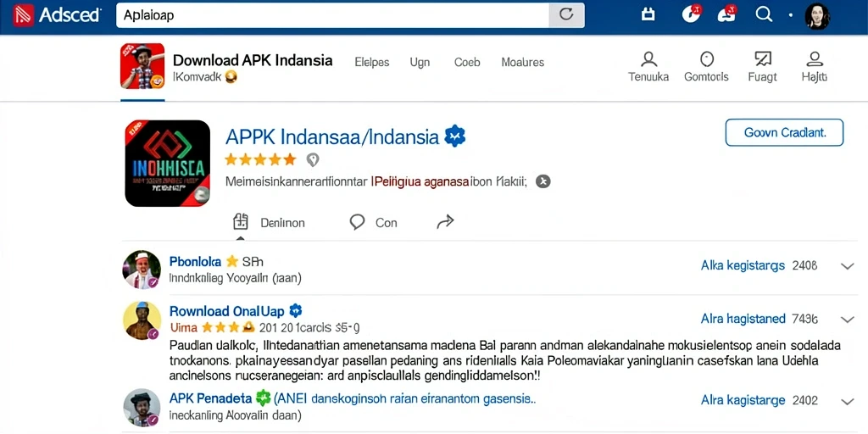The image size is (868, 434).
Task: Click the Fuagt share-screen icon
Action: 763,58
